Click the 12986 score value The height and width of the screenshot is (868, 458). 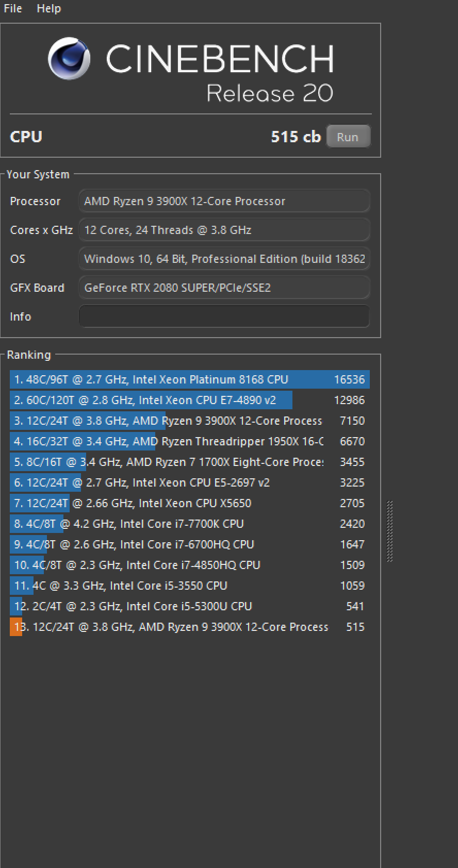(349, 400)
